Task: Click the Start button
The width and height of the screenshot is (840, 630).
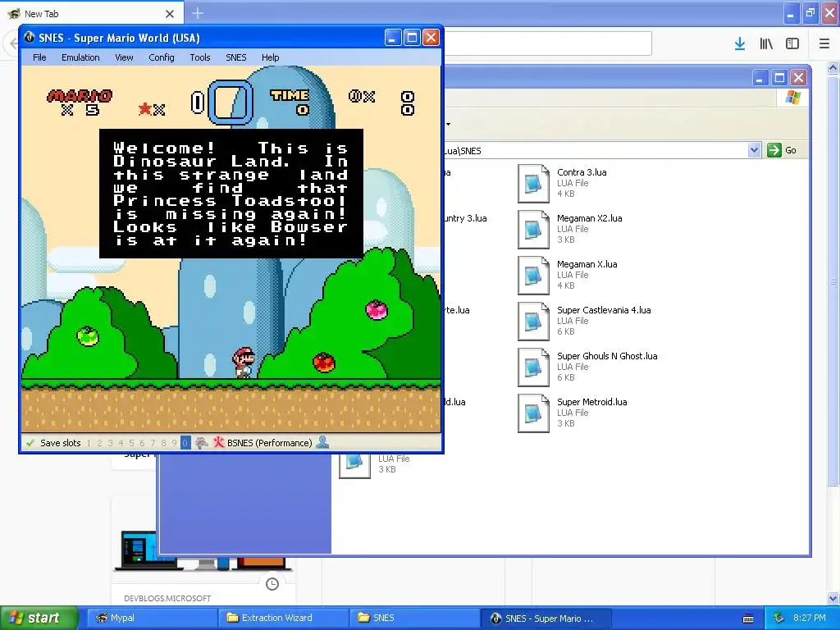Action: click(39, 618)
